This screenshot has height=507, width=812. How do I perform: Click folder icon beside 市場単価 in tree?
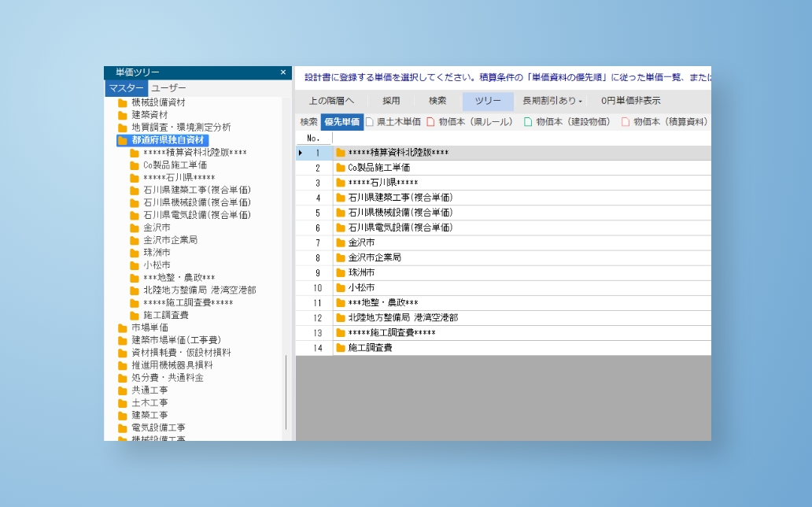coord(123,328)
